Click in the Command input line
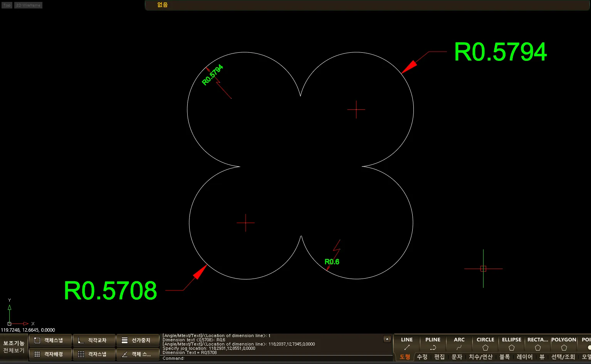This screenshot has height=364, width=591. pyautogui.click(x=270, y=358)
